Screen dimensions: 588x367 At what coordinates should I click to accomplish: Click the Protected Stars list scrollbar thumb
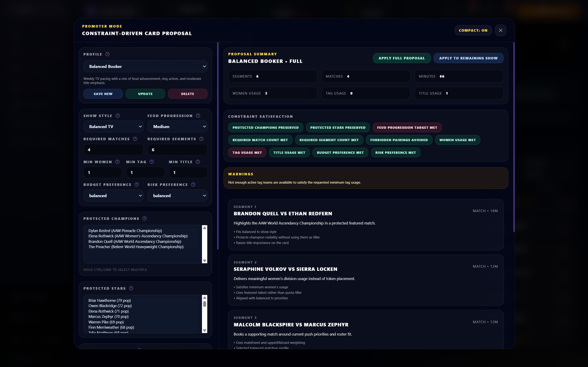click(204, 303)
